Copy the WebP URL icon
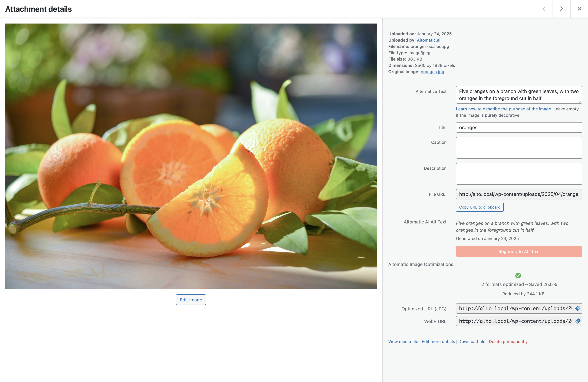This screenshot has width=588, height=382. [x=578, y=321]
